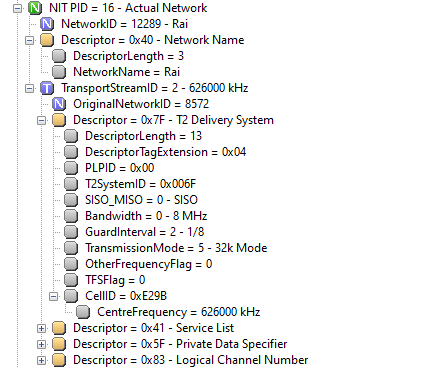
Task: Select 'DescriptorLength = 3' text
Action: pyautogui.click(x=128, y=56)
